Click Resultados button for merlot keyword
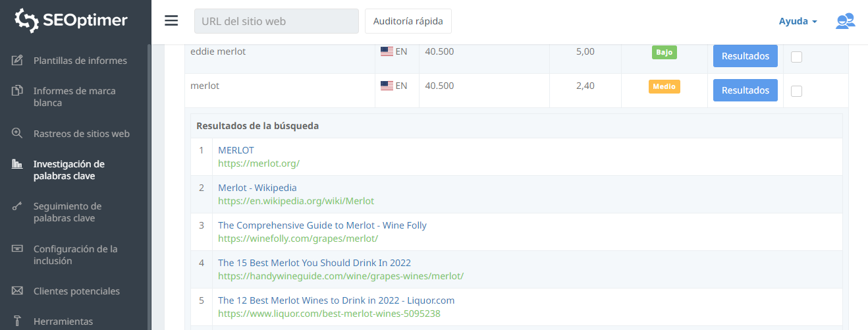The image size is (868, 330). click(745, 90)
